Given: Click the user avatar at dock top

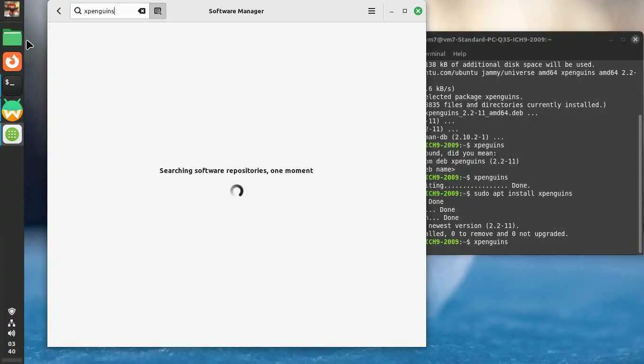Looking at the screenshot, I should (x=12, y=9).
